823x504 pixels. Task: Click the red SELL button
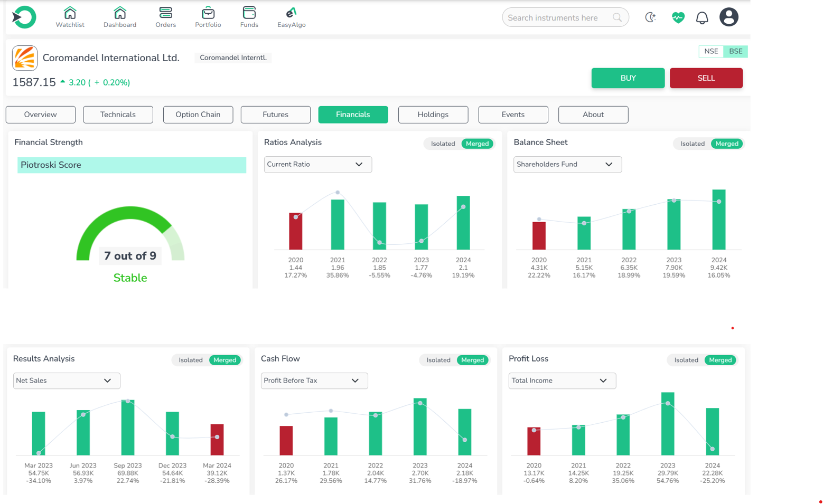[x=706, y=78]
